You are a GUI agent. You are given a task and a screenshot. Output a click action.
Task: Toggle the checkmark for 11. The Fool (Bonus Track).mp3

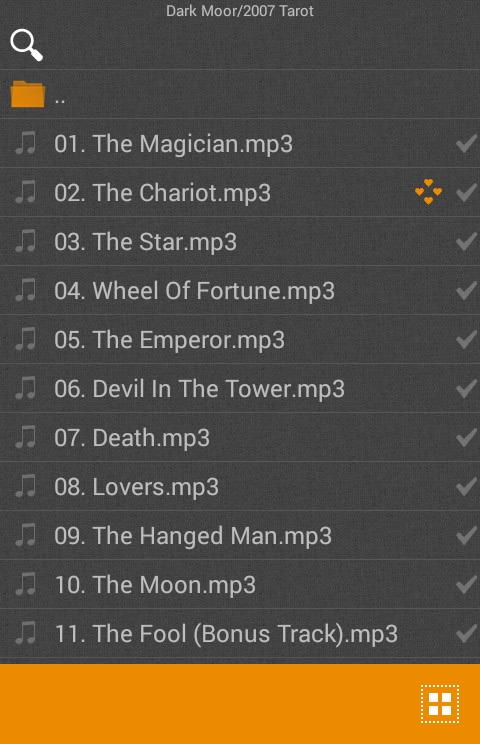[x=467, y=633]
